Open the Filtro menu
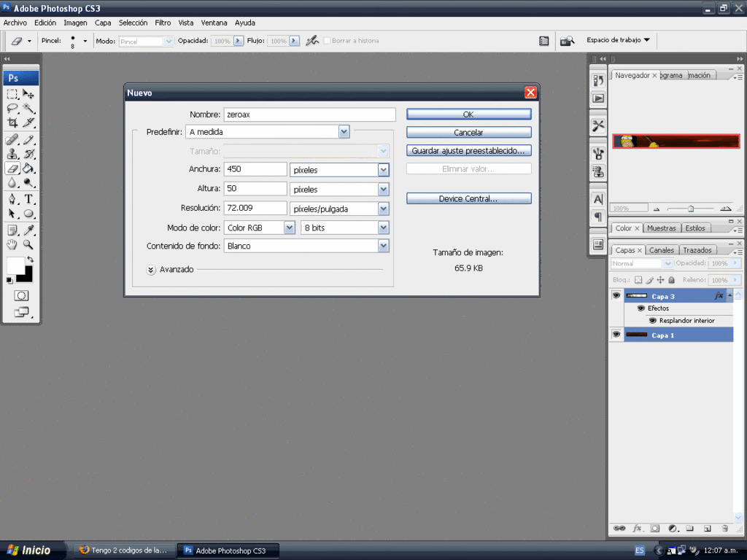Viewport: 747px width, 560px height. (x=163, y=23)
